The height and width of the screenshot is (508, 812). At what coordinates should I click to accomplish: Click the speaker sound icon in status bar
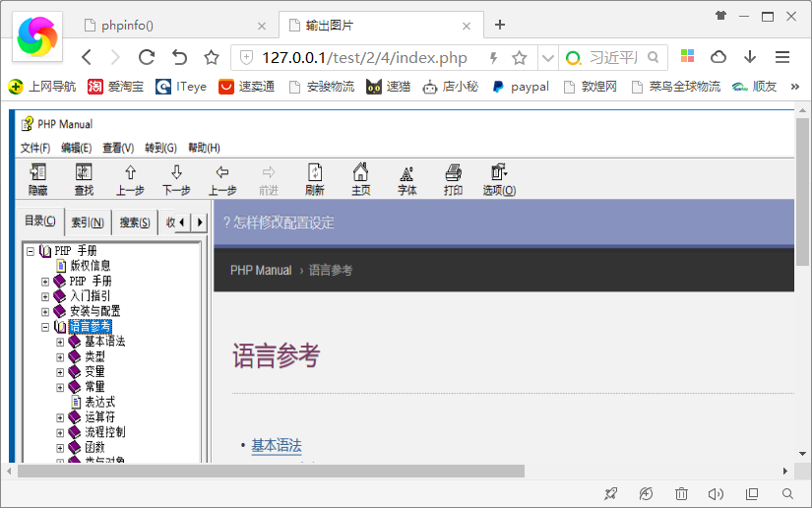716,494
